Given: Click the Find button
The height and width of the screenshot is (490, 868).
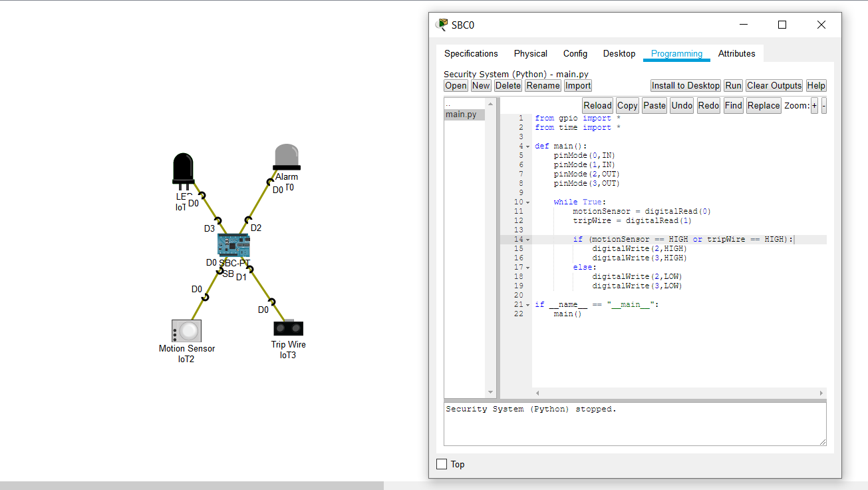Looking at the screenshot, I should click(734, 105).
